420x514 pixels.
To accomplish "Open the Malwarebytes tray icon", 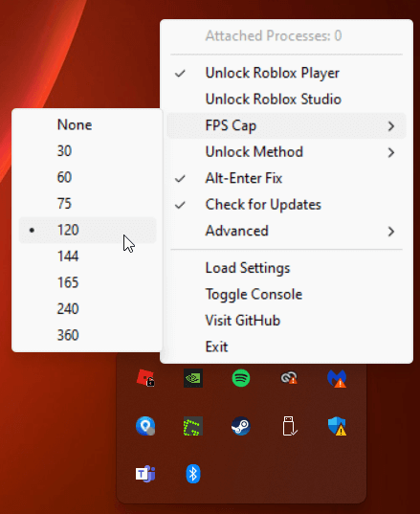I will click(337, 379).
